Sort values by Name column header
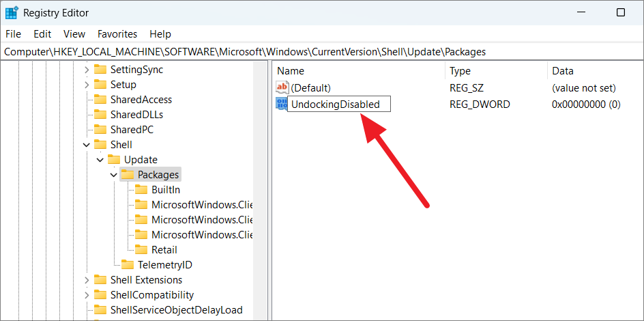The image size is (644, 321). [x=291, y=71]
